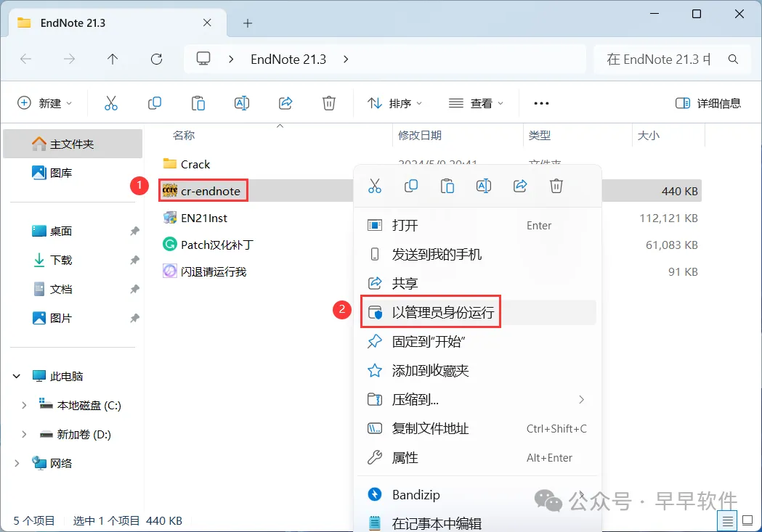Viewport: 762px width, 532px height.
Task: Click the computer icon in the address bar
Action: pos(203,59)
